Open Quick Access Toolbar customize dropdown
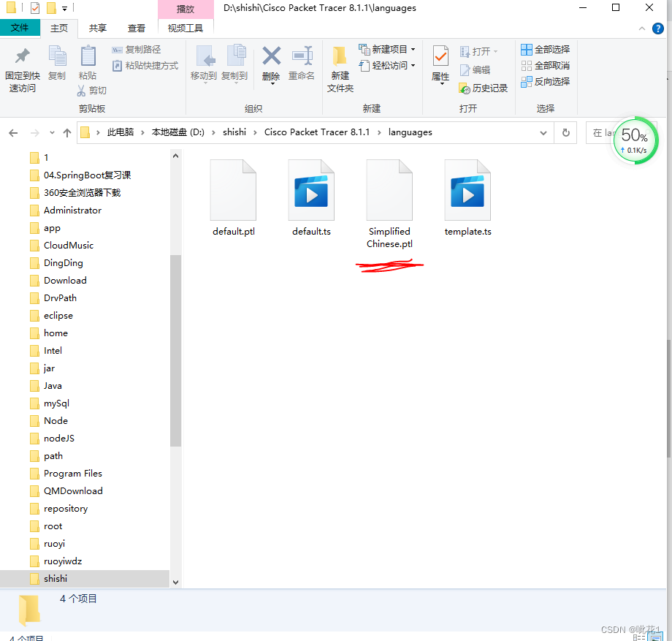The width and height of the screenshot is (672, 641). click(x=64, y=8)
